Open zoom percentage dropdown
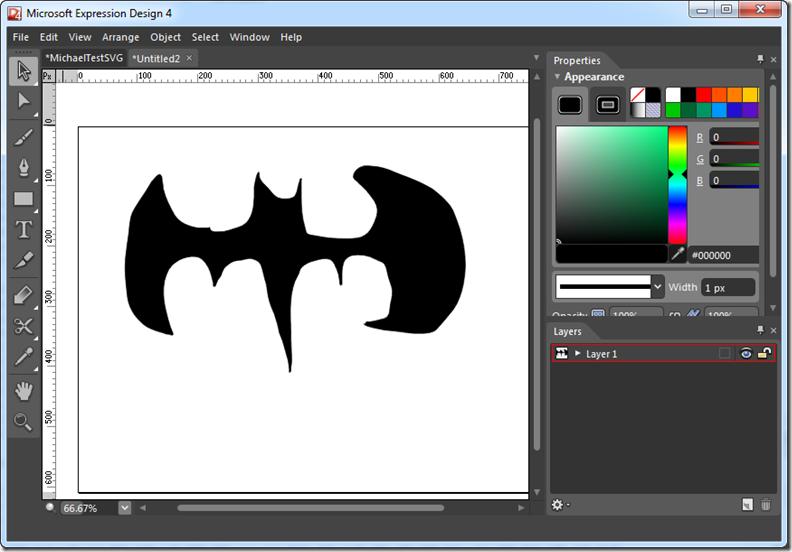 click(125, 508)
